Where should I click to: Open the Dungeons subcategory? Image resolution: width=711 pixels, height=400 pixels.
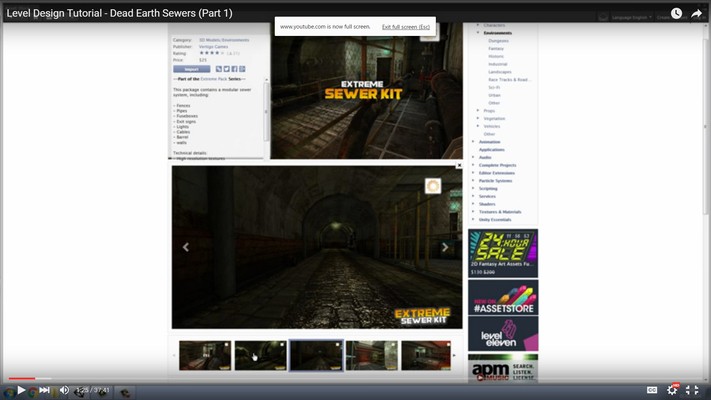click(x=498, y=41)
